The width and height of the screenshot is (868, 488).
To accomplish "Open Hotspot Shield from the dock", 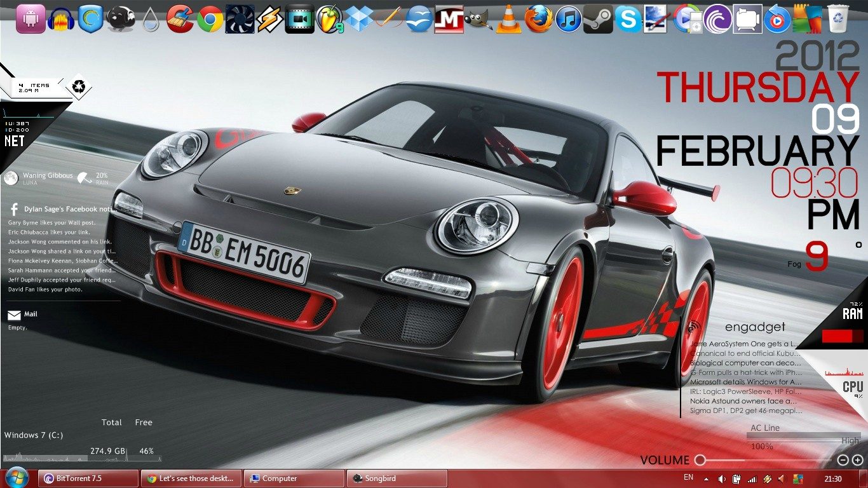I will click(x=90, y=19).
